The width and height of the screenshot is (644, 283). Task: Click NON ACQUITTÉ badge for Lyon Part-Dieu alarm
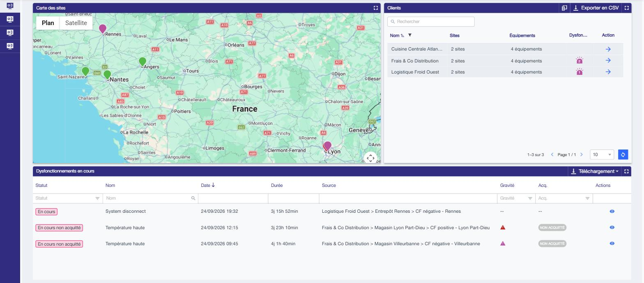click(x=552, y=228)
